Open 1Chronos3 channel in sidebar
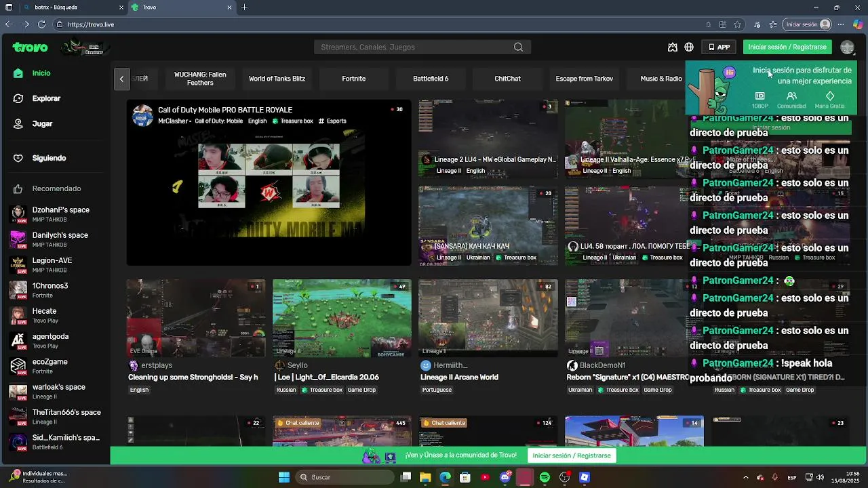868x488 pixels. tap(55, 290)
